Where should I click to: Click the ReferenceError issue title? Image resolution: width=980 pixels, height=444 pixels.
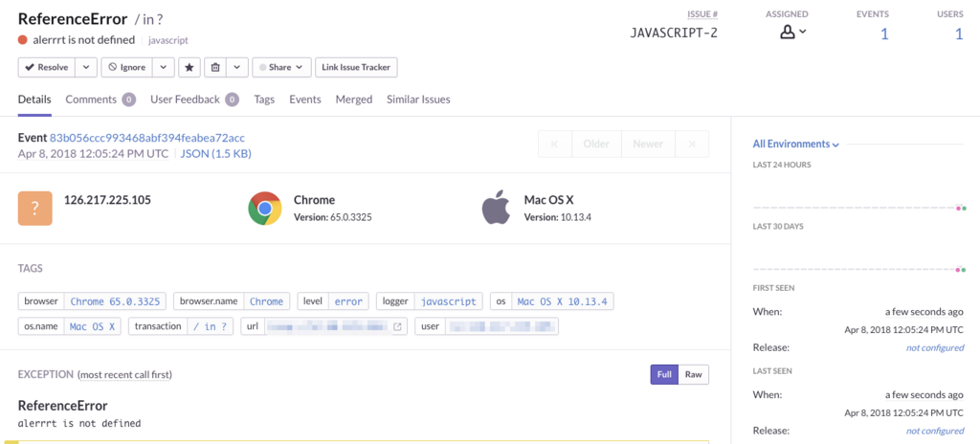coord(73,19)
